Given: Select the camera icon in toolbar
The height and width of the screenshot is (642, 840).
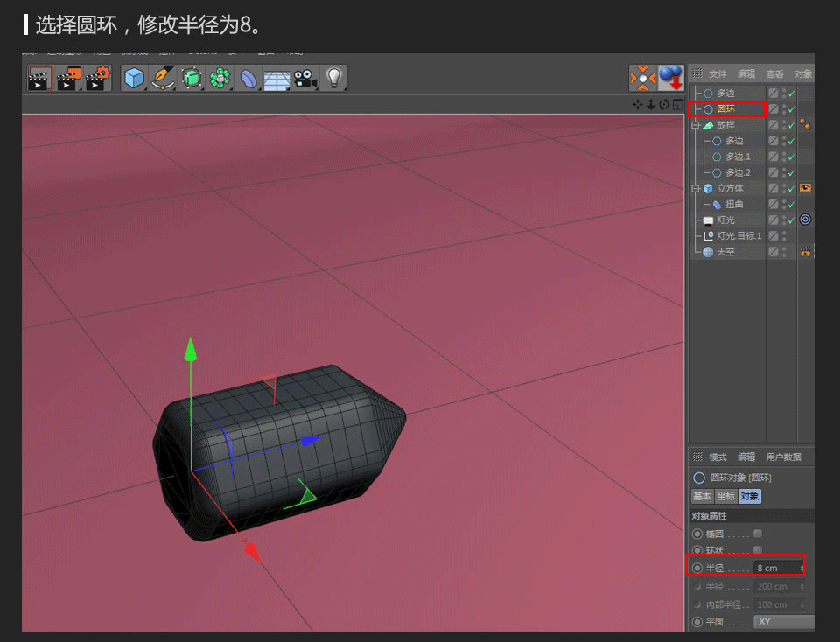Looking at the screenshot, I should click(304, 77).
